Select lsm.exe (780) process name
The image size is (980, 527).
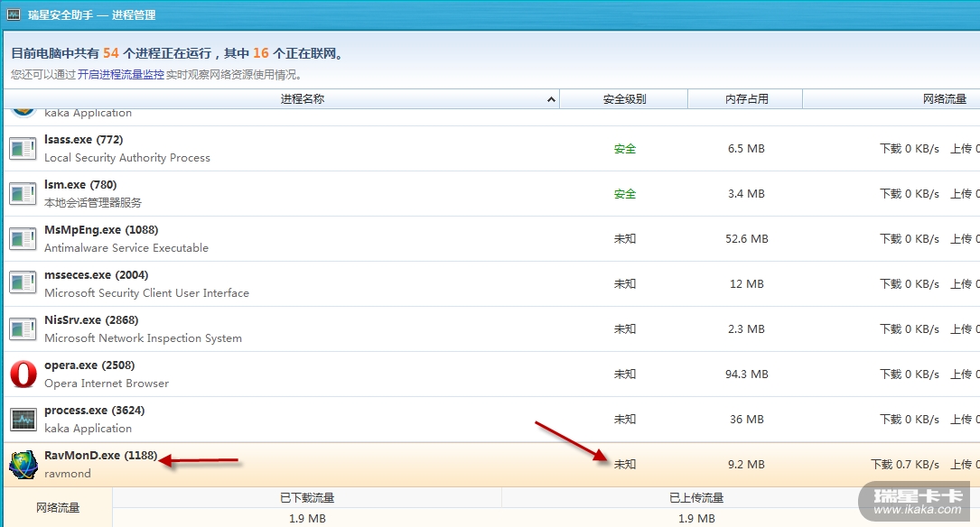click(x=80, y=185)
